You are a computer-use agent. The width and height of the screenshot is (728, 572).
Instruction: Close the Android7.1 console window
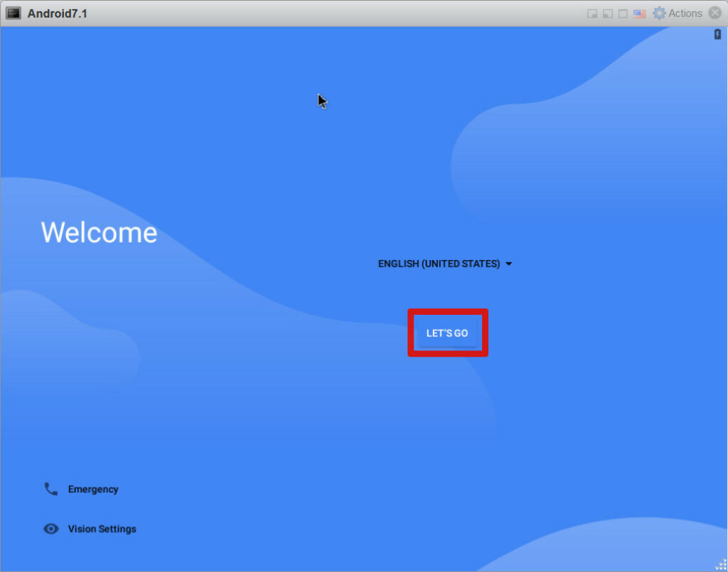pos(715,13)
